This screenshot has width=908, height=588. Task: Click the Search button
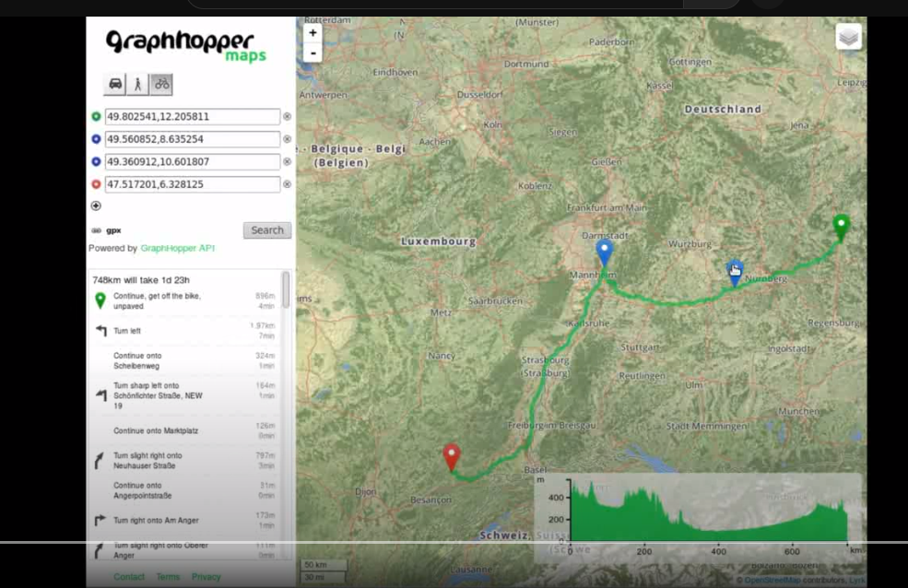pyautogui.click(x=266, y=229)
